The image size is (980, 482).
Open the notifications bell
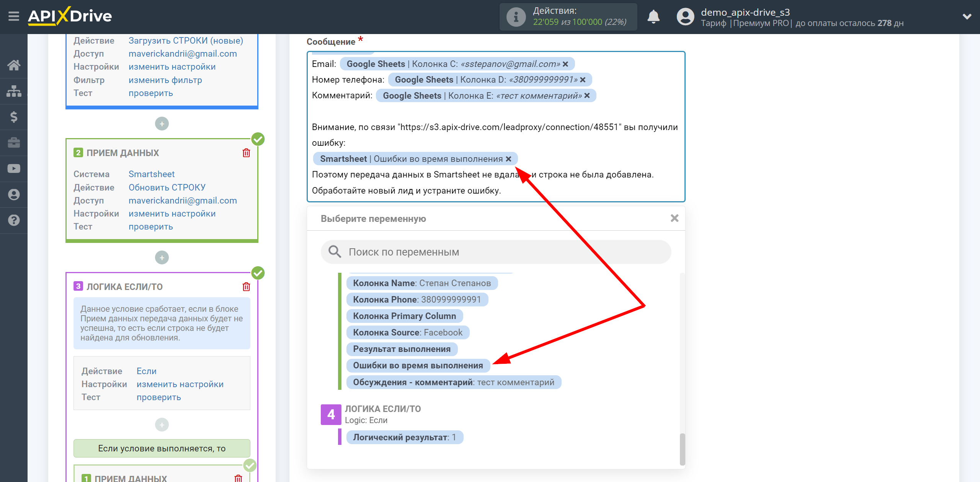[653, 17]
